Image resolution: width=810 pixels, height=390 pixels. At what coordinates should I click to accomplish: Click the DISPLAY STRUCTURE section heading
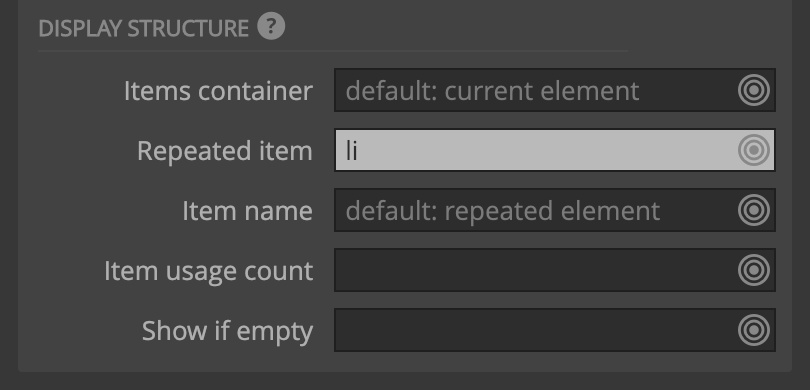coord(144,28)
